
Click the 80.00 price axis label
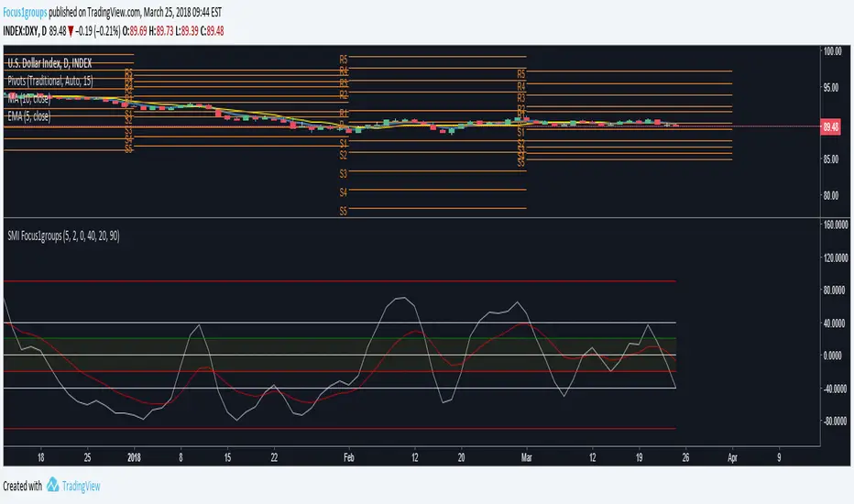(x=831, y=195)
